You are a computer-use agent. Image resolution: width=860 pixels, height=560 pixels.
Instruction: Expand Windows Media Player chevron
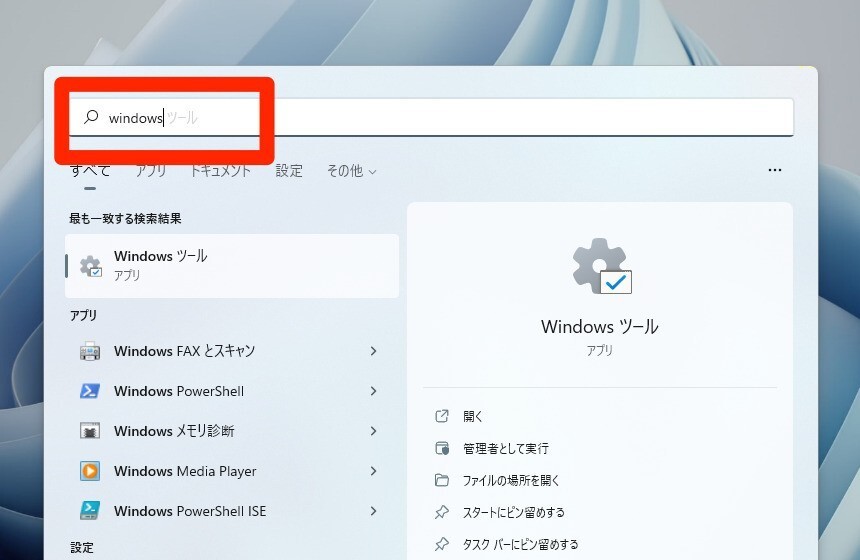[x=374, y=471]
